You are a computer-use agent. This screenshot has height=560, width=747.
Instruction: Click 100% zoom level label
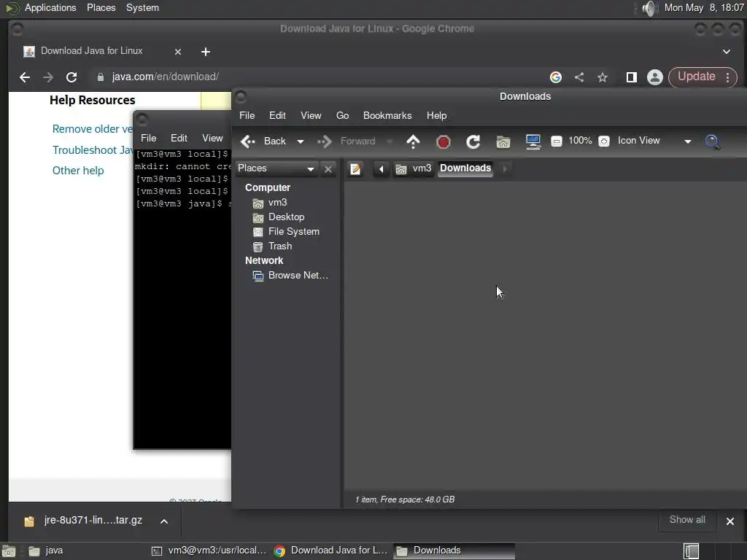pos(580,141)
